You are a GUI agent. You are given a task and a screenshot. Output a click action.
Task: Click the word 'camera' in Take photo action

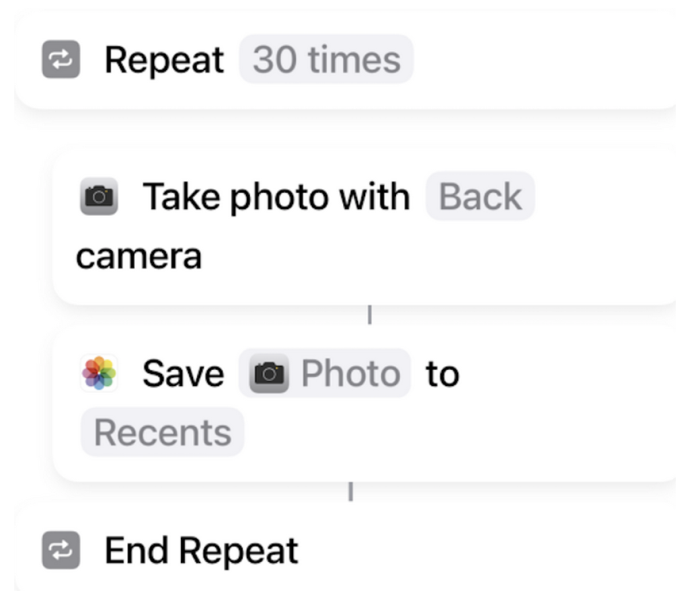point(139,256)
